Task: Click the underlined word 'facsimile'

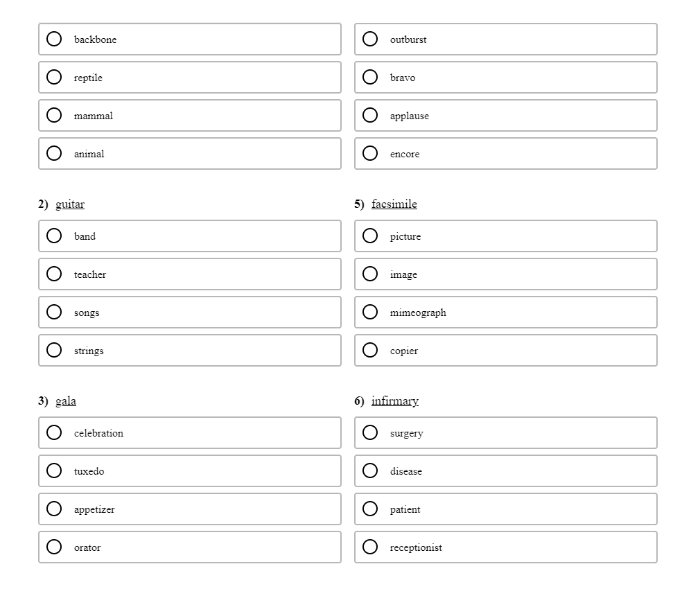Action: tap(394, 204)
